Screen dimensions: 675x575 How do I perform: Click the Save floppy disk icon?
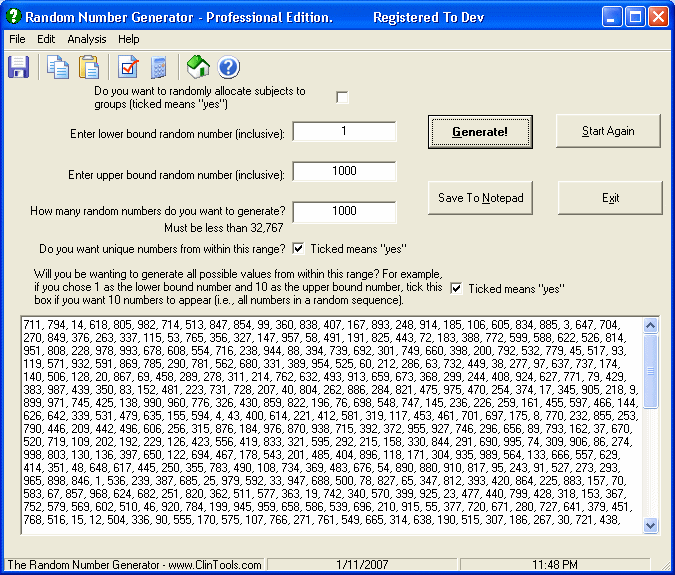tap(18, 67)
